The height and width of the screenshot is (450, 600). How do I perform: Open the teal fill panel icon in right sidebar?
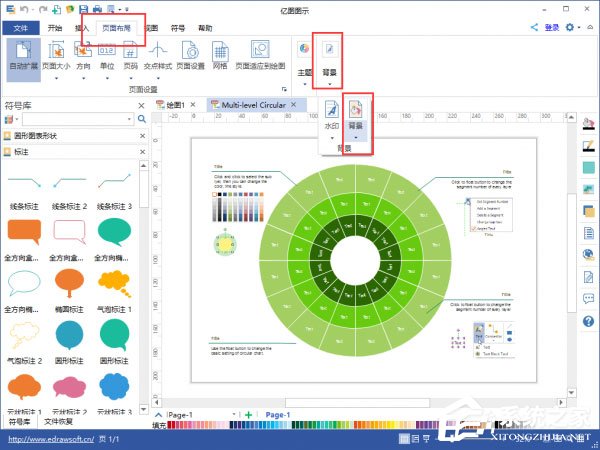click(x=589, y=167)
